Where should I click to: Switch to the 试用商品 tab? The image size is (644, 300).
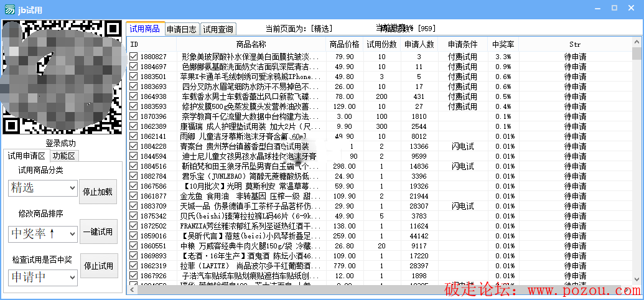[144, 29]
